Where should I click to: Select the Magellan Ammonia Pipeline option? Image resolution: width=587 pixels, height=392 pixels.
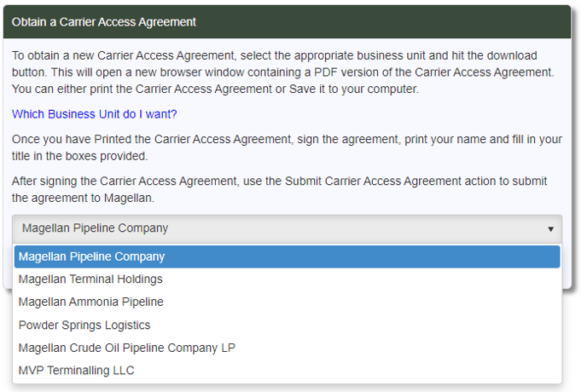[91, 302]
